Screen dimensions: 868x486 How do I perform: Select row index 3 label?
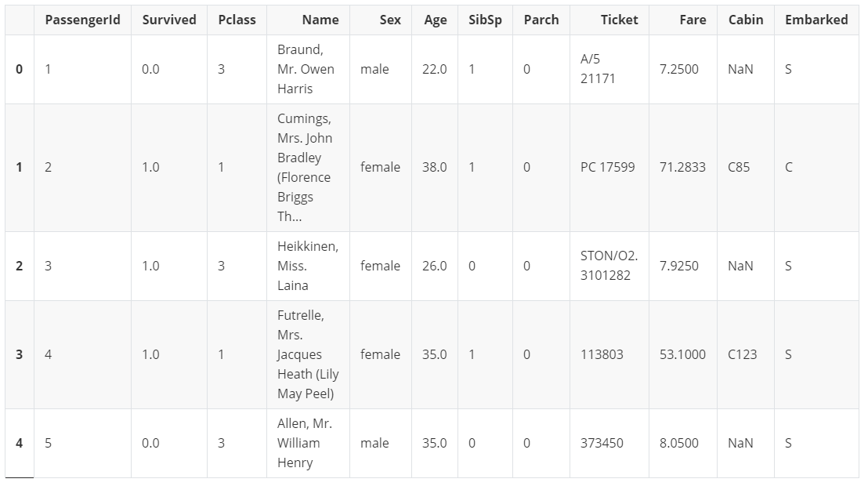click(x=20, y=354)
